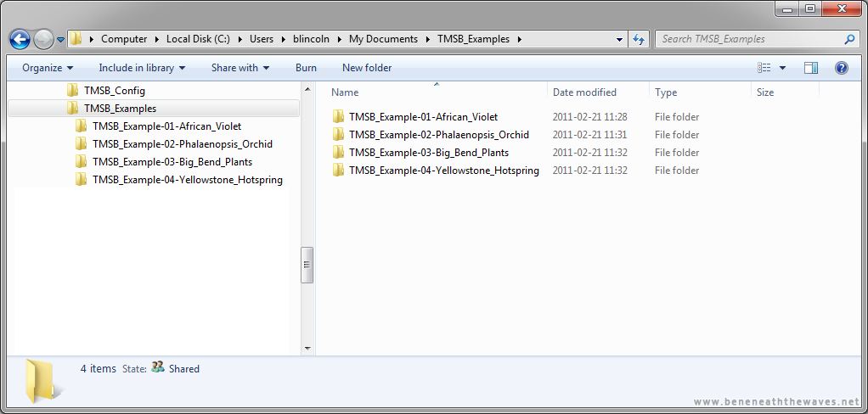The height and width of the screenshot is (414, 868).
Task: Open the recent pages dropdown arrow
Action: 61,40
